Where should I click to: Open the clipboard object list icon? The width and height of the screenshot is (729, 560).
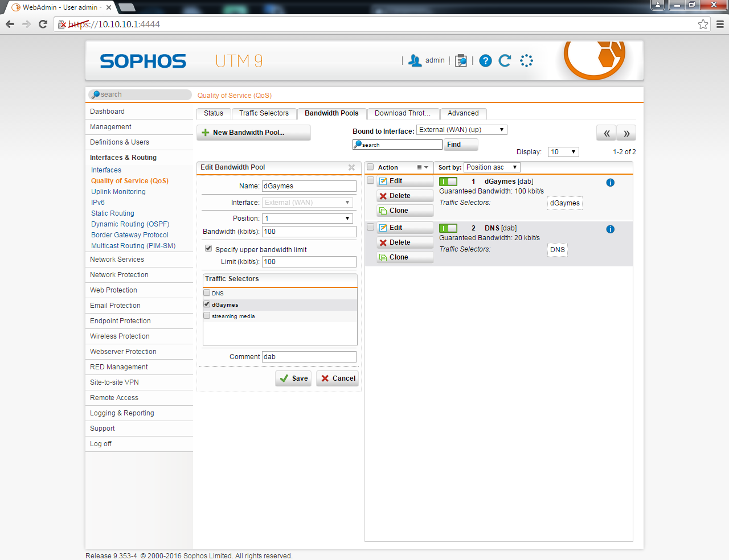(461, 61)
